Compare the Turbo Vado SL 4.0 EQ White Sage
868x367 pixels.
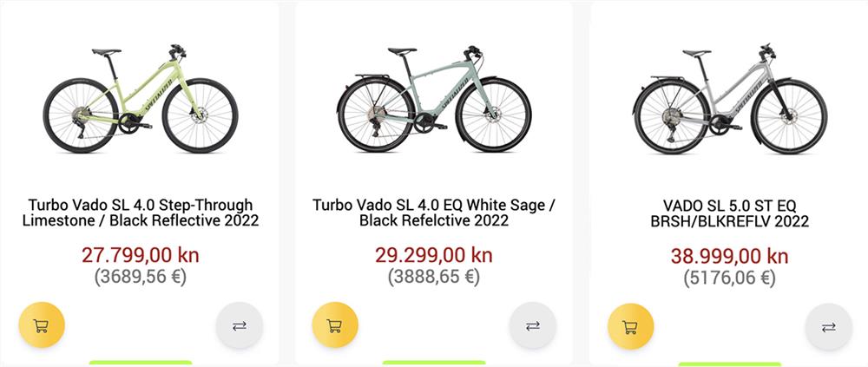532,326
